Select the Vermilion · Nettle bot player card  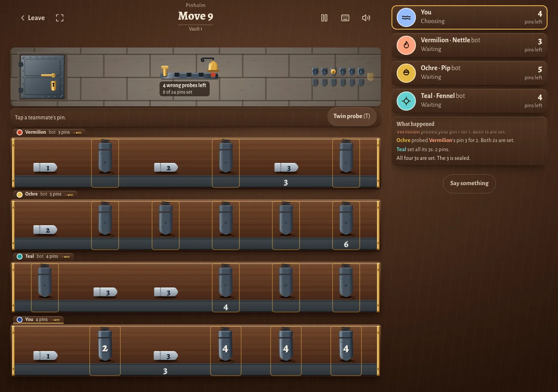(470, 45)
